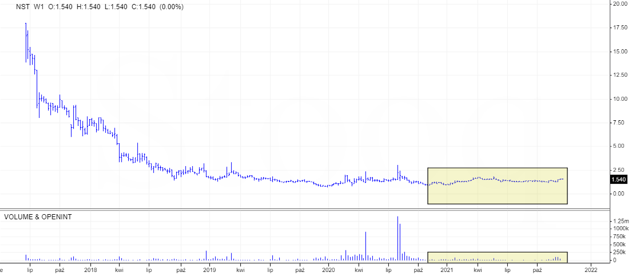Click the 1000k volume axis label
Viewport: 644px width, 280px height.
[x=622, y=228]
